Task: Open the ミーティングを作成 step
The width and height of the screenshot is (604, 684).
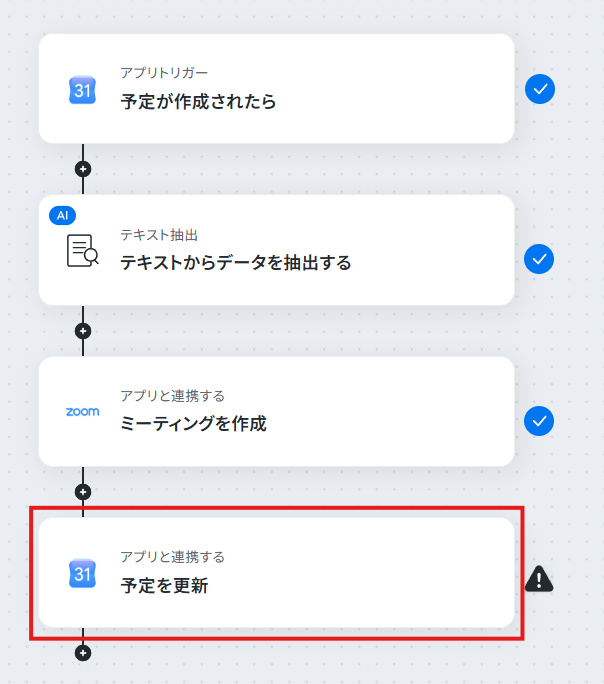Action: click(276, 411)
